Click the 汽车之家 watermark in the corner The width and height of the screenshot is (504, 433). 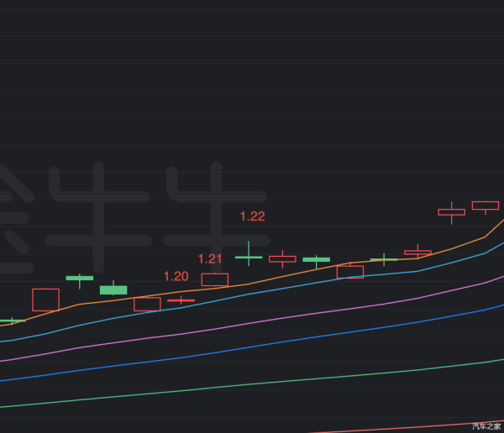486,426
